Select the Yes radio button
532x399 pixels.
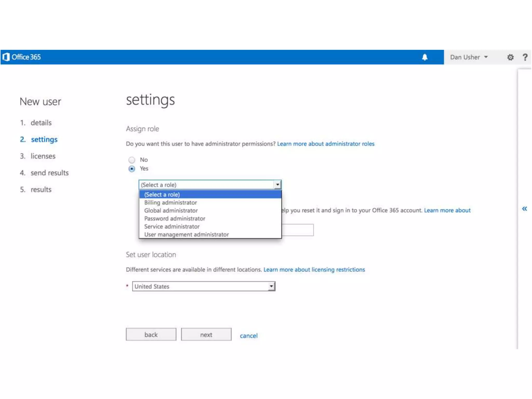click(x=132, y=169)
